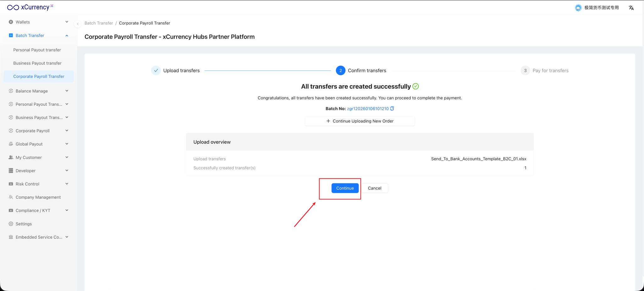Viewport: 644px width, 291px height.
Task: Expand the Global Payout chevron
Action: 67,144
